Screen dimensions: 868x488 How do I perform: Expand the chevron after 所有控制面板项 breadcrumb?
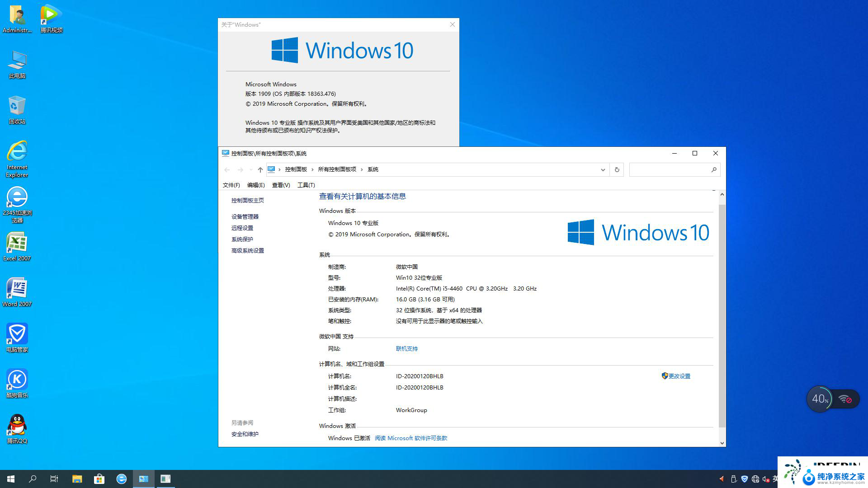[361, 169]
